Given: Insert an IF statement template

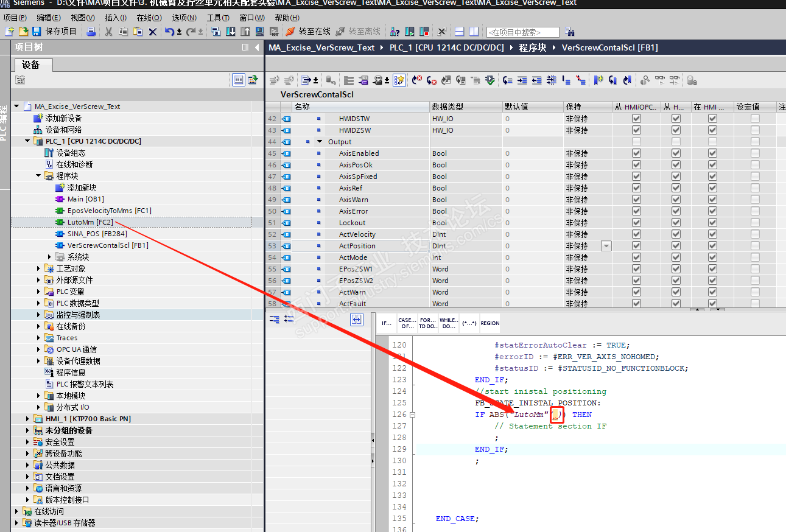Looking at the screenshot, I should tap(387, 323).
